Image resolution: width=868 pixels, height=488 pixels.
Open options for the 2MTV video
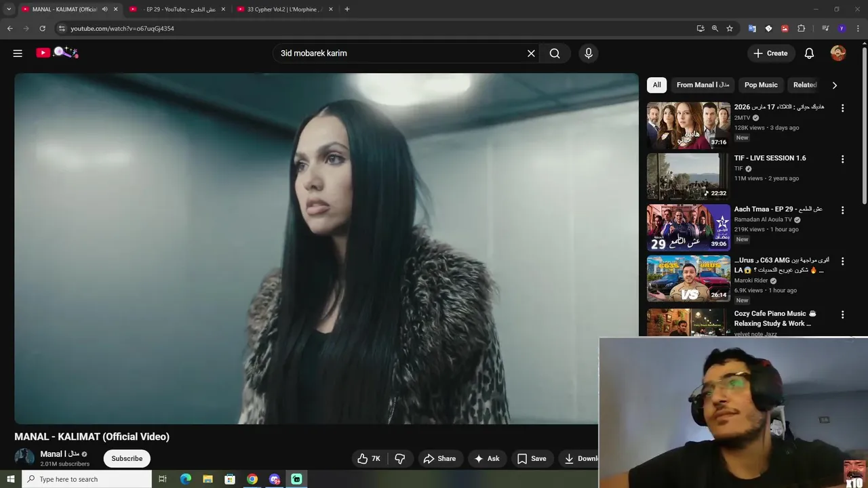842,108
